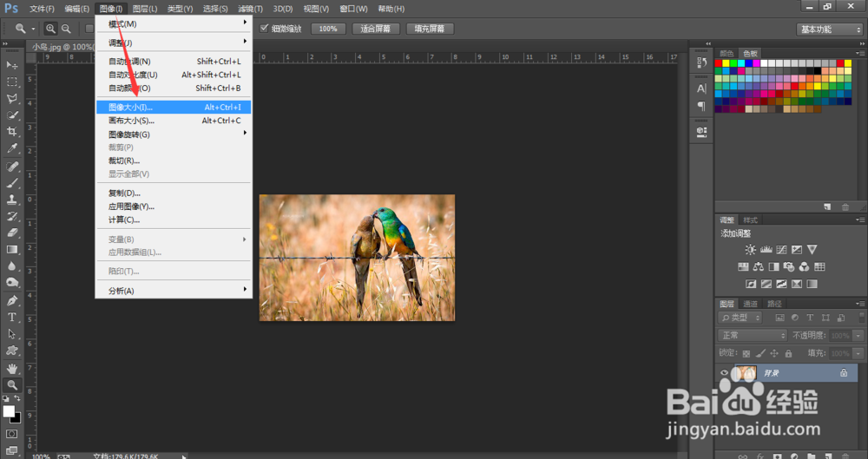Select the Custom Shape tool

(x=11, y=351)
